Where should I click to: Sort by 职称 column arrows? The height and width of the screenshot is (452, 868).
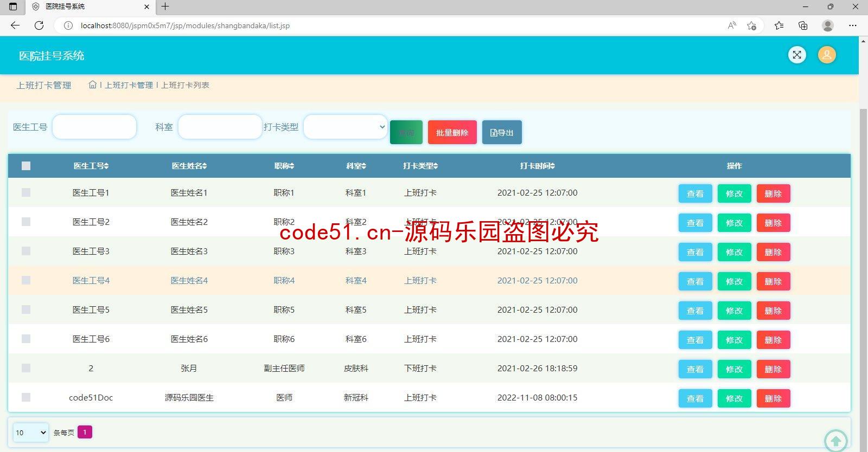(292, 166)
